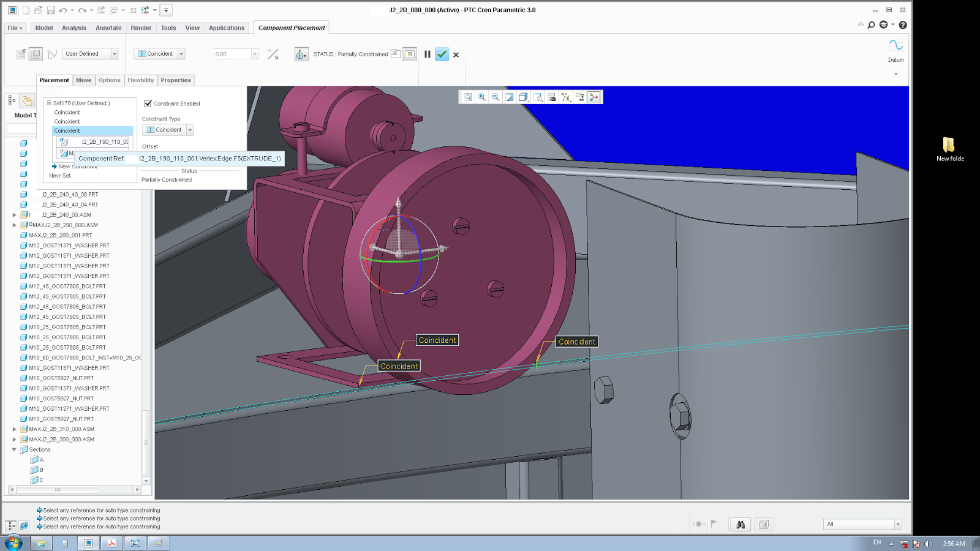The image size is (980, 551).
Task: Click the Annotation Display icon
Action: point(579,97)
